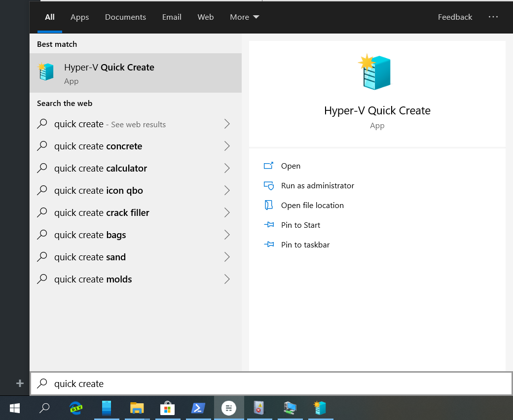Click magnifier icon beside quick create molds
This screenshot has width=513, height=420.
(x=42, y=279)
